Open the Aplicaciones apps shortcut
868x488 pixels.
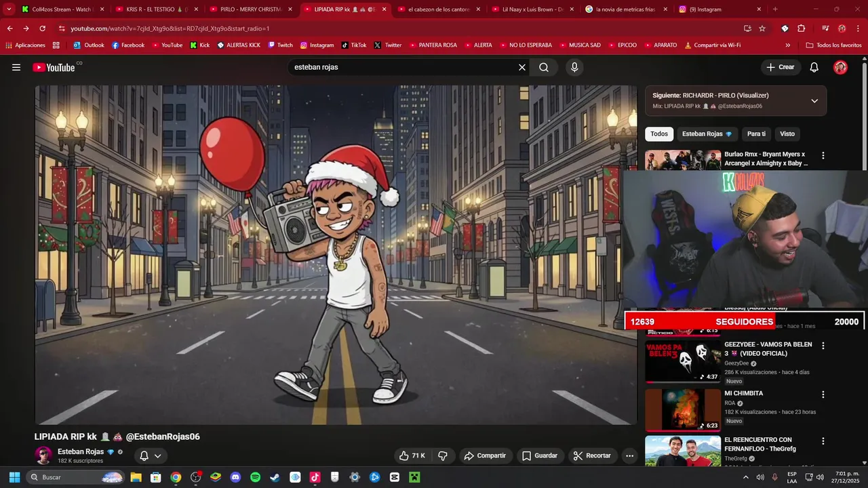pyautogui.click(x=25, y=45)
